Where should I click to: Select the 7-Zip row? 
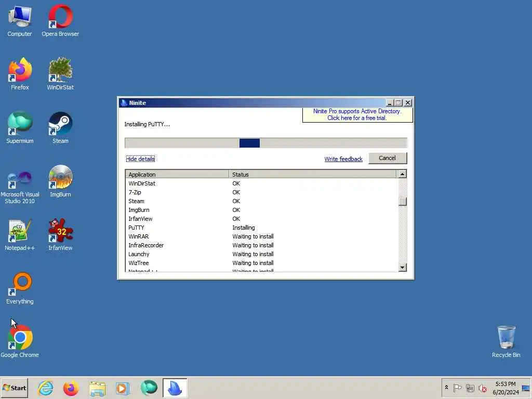[x=261, y=192]
